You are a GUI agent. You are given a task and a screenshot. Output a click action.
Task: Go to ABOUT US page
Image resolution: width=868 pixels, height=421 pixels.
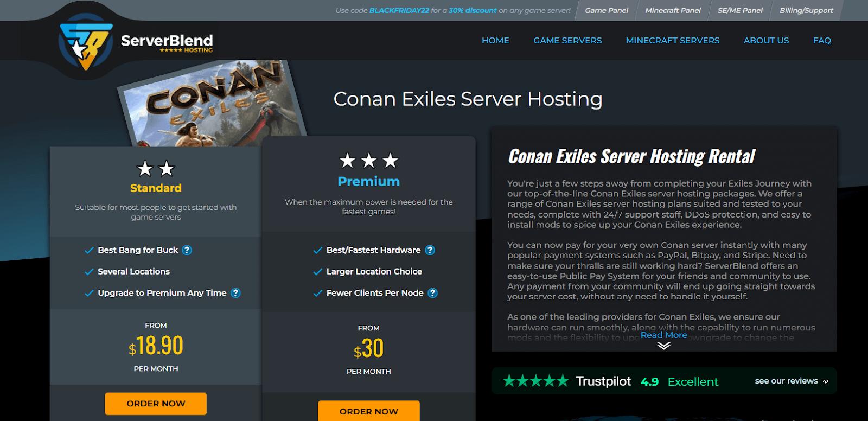point(766,40)
